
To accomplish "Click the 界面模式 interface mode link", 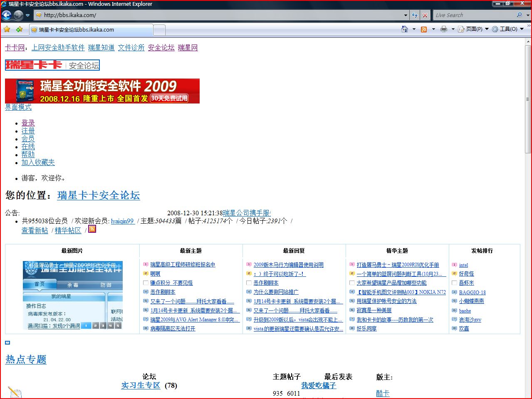I will (x=18, y=107).
